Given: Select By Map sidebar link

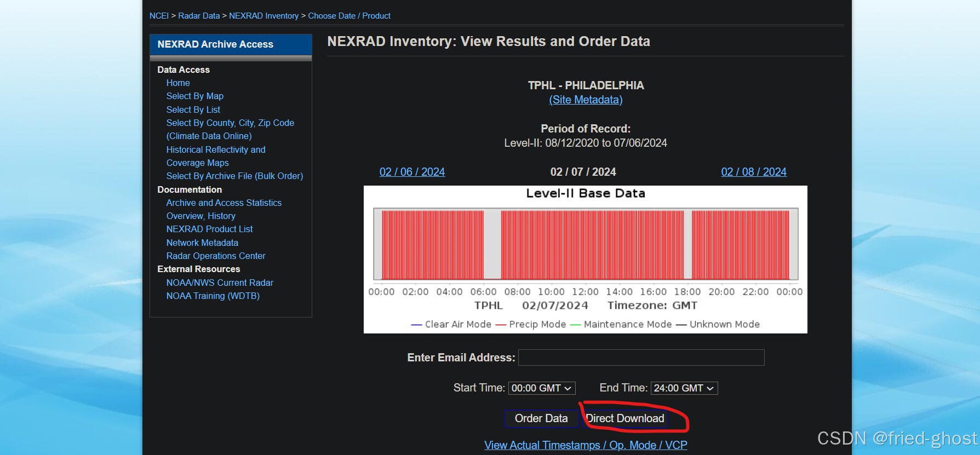Looking at the screenshot, I should 195,96.
